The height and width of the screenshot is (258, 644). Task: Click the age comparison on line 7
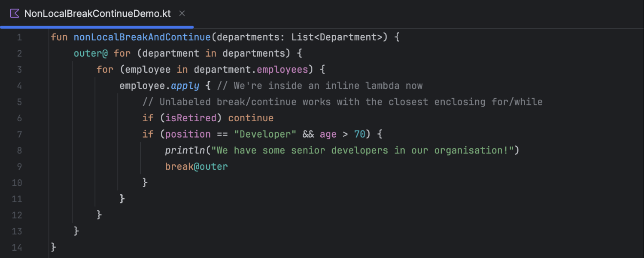pyautogui.click(x=343, y=134)
